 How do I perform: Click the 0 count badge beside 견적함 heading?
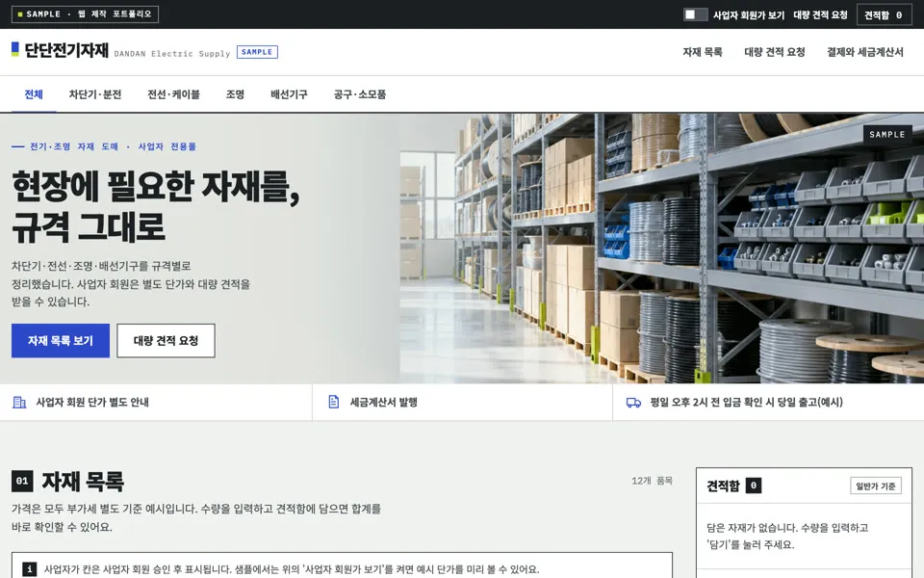753,486
